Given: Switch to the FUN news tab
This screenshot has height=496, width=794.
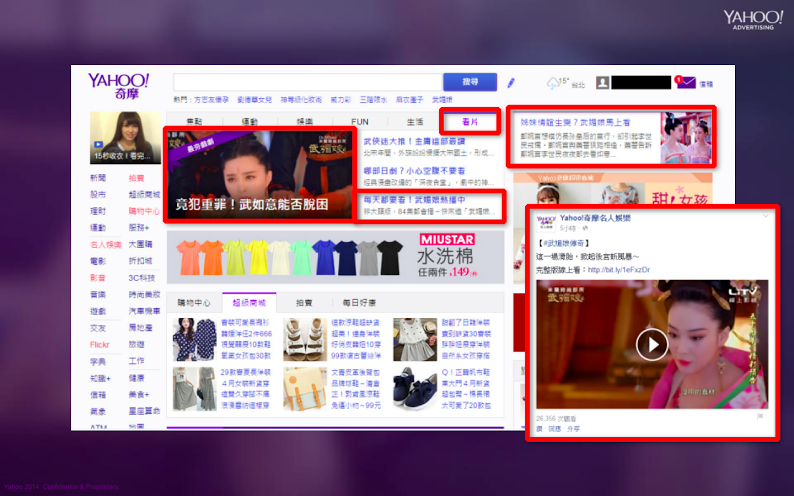Looking at the screenshot, I should [x=360, y=122].
